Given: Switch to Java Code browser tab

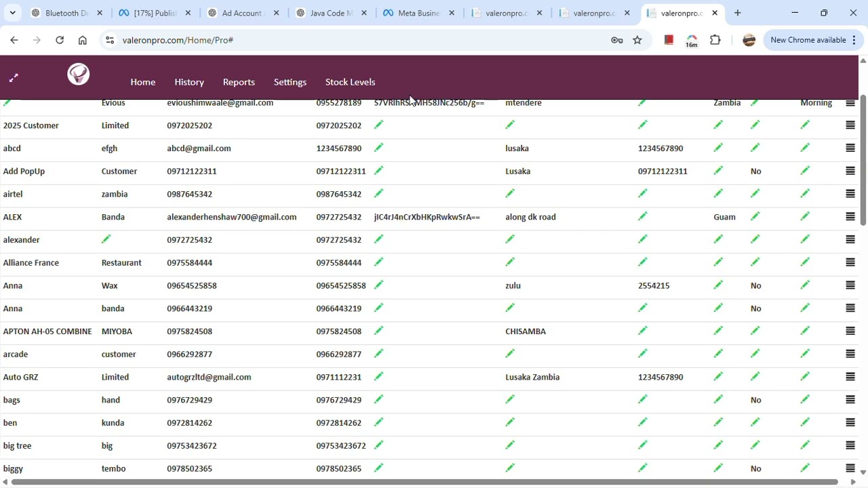Looking at the screenshot, I should point(331,13).
